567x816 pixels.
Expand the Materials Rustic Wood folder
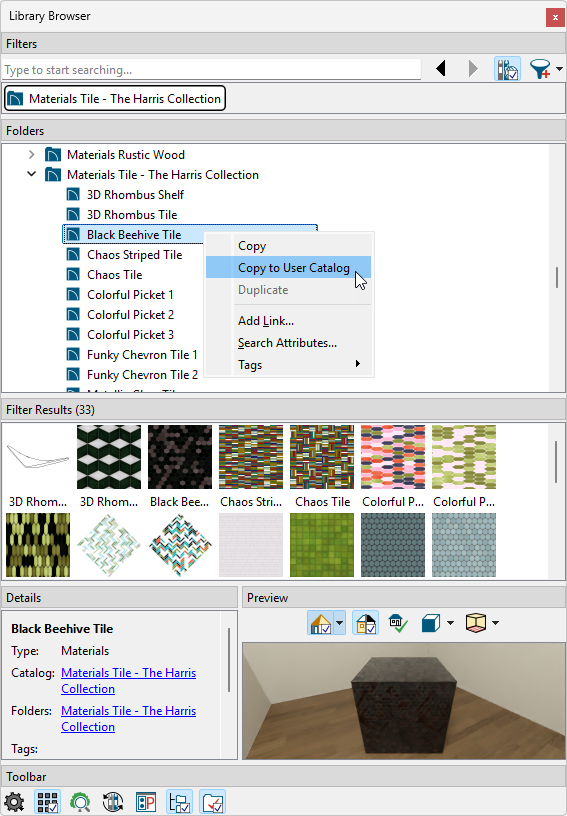click(32, 155)
